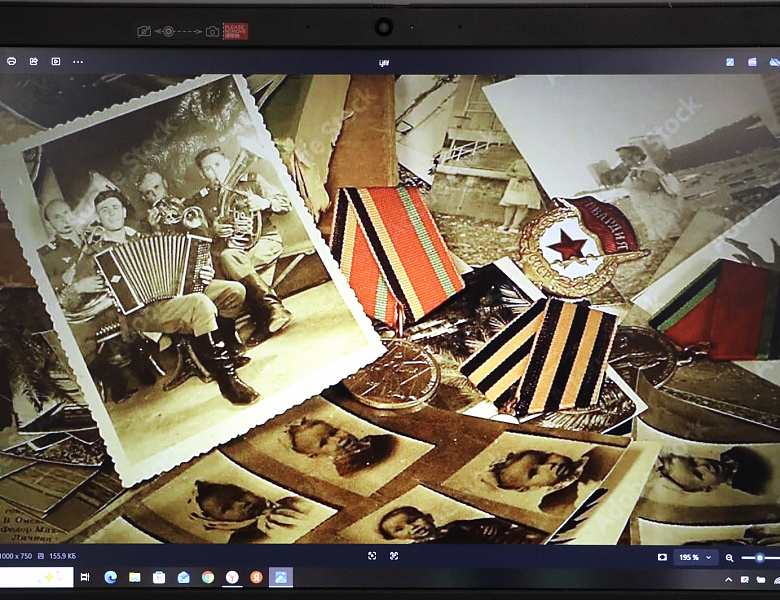Open File Explorer from the taskbar

134,577
